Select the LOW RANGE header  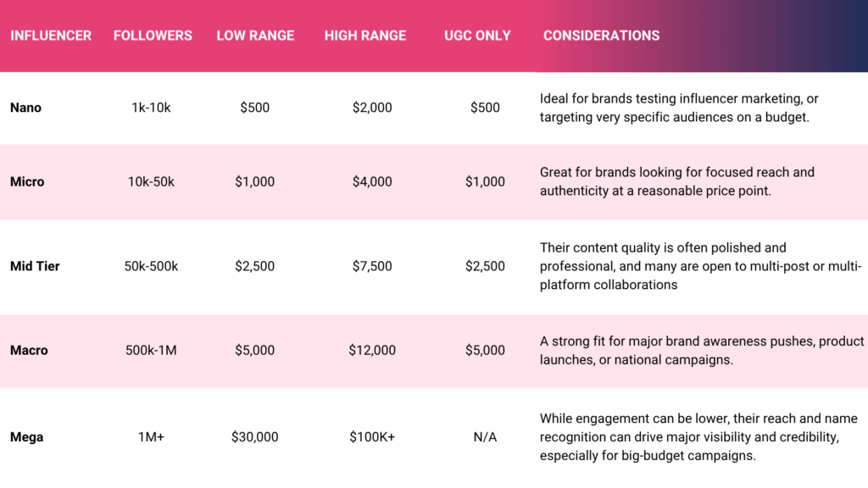coord(255,36)
